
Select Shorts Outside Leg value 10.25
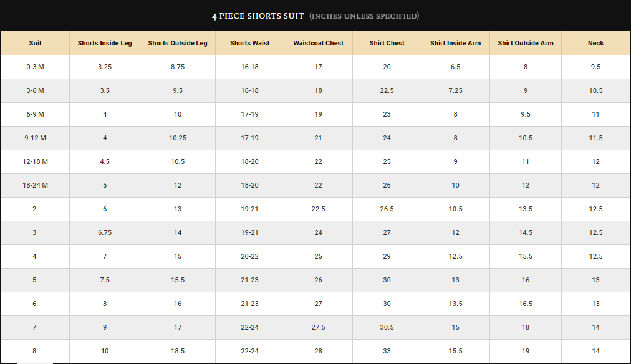178,138
